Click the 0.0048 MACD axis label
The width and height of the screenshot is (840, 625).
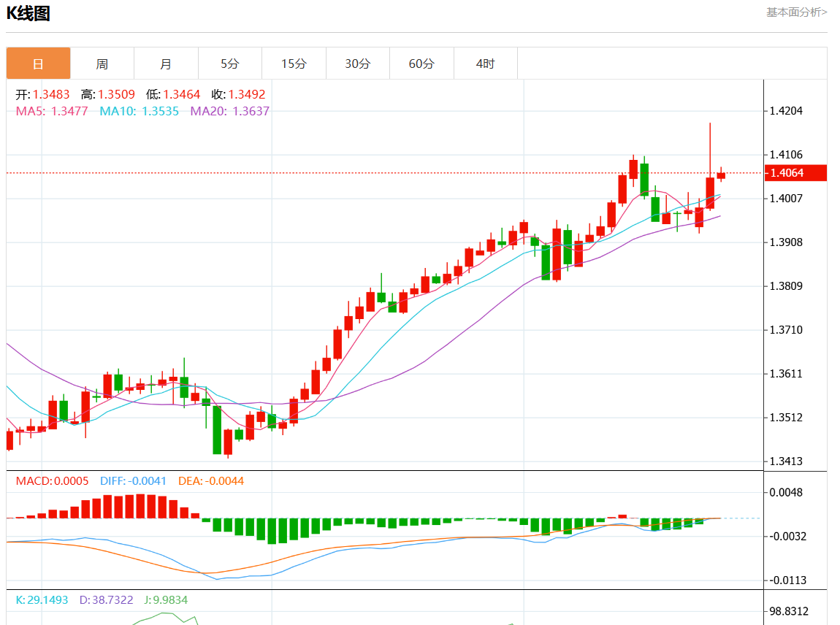tap(786, 493)
